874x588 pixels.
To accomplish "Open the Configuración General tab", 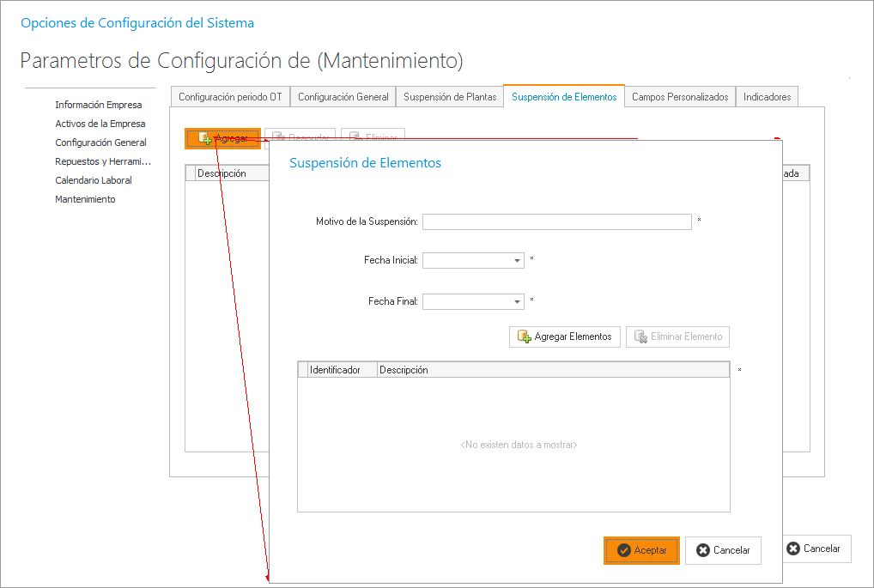I will point(343,97).
